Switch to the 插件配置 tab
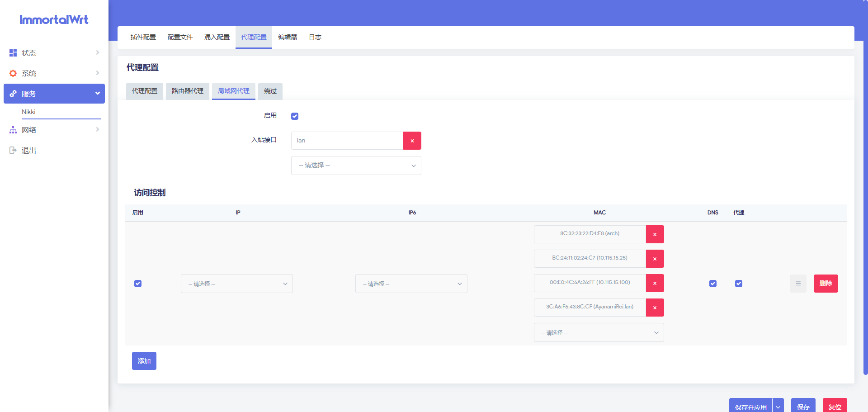This screenshot has height=412, width=868. click(143, 37)
